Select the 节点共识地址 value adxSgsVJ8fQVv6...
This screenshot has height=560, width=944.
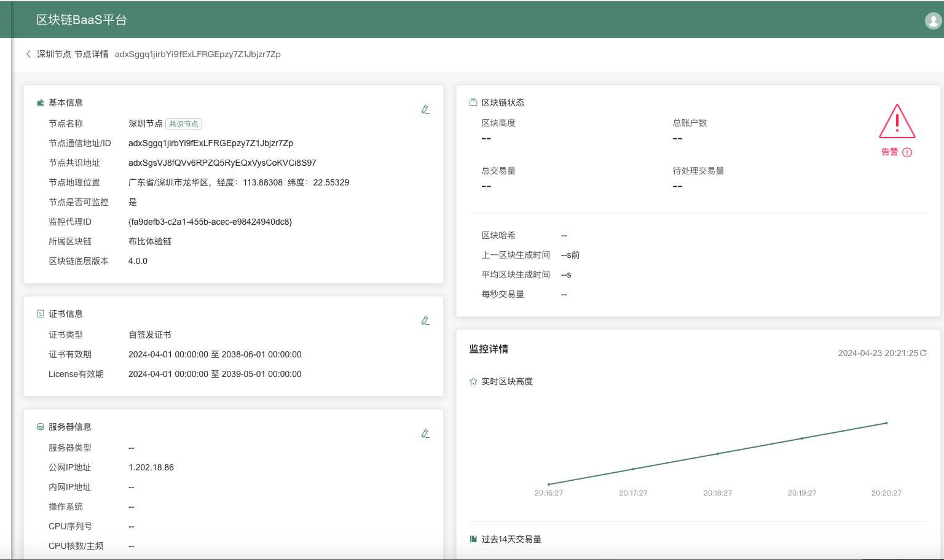click(x=222, y=163)
